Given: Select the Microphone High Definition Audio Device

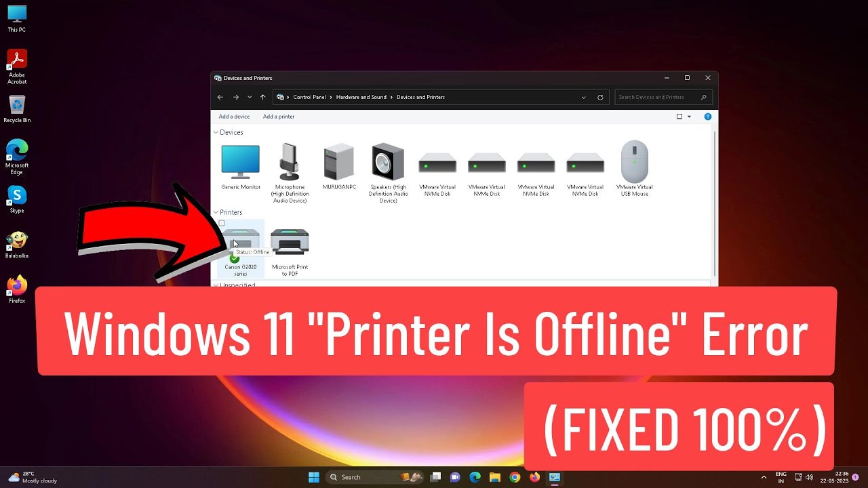Looking at the screenshot, I should pyautogui.click(x=290, y=173).
